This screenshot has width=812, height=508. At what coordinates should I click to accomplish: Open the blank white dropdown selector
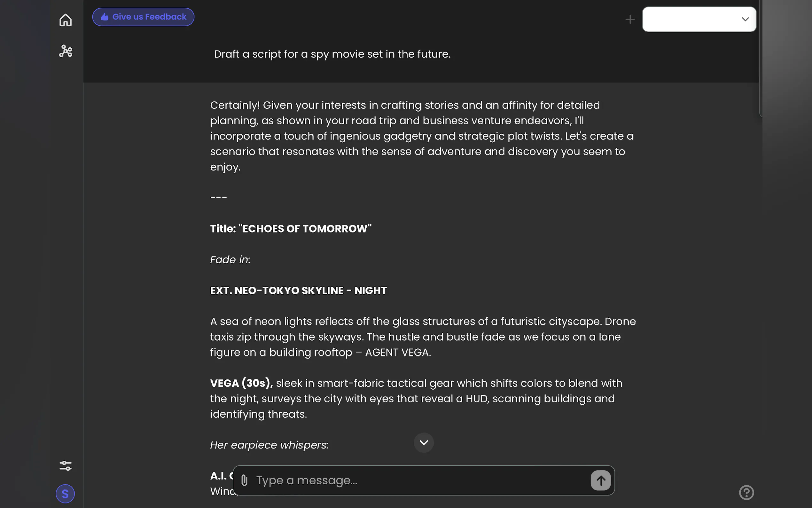click(x=691, y=20)
